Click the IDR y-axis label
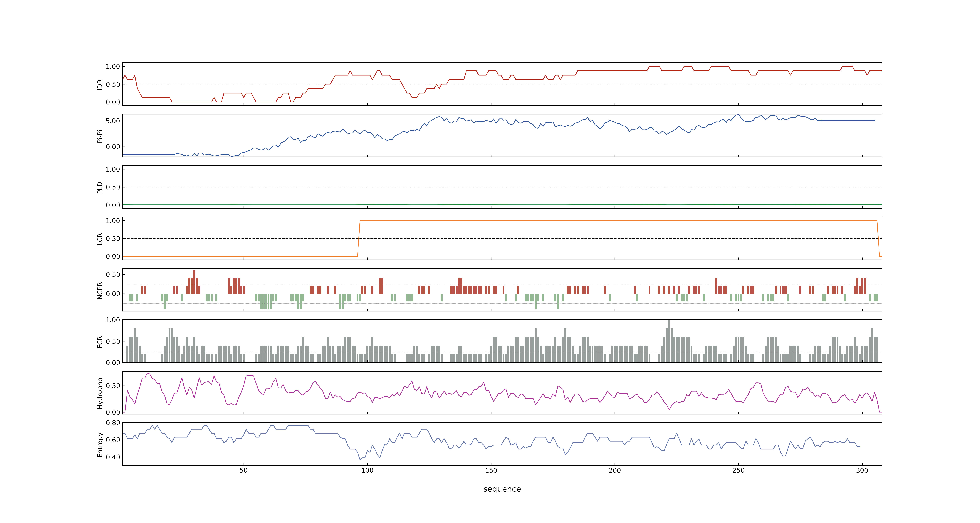The height and width of the screenshot is (523, 980). 100,85
